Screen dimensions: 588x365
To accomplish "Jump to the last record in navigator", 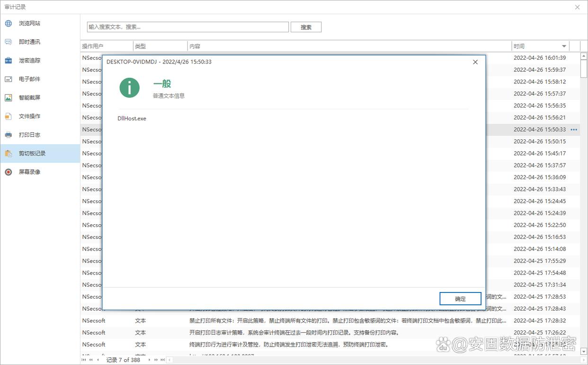I will [x=162, y=360].
